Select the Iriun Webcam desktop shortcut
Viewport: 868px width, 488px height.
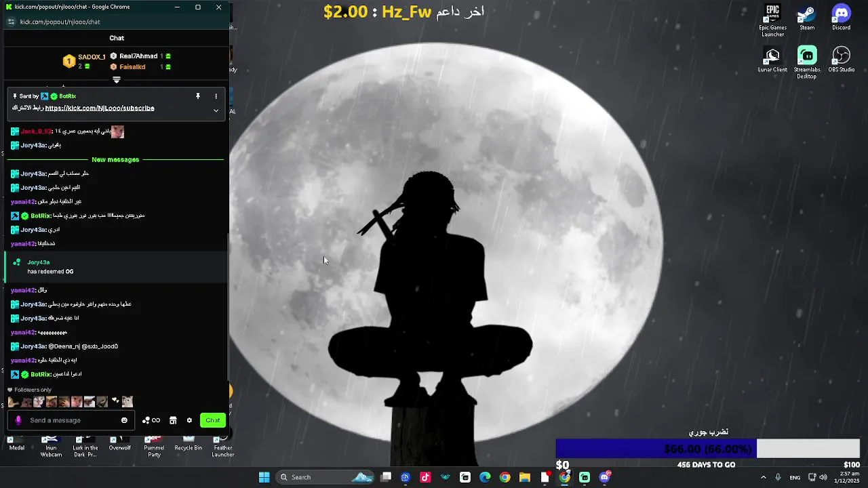51,447
